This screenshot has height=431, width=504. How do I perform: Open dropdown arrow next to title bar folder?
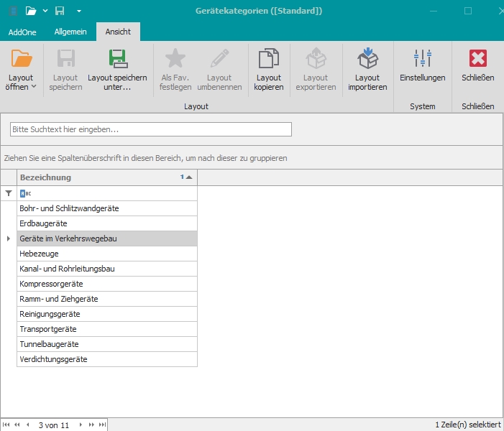tap(45, 11)
